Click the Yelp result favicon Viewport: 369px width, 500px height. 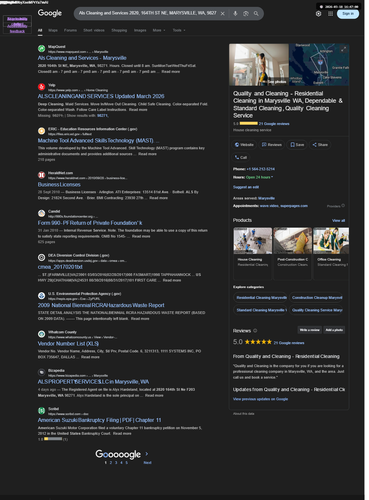click(41, 87)
